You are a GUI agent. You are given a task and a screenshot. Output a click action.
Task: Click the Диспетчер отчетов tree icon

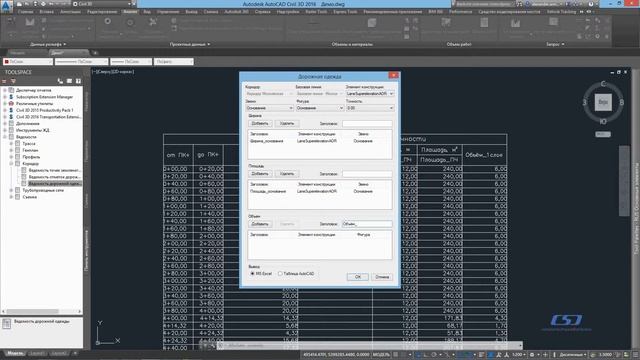click(11, 90)
